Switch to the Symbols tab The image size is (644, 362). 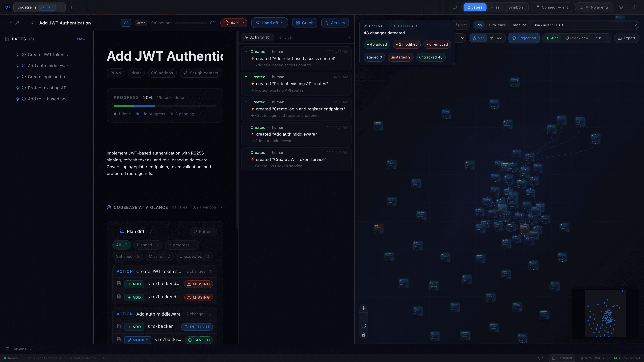516,7
